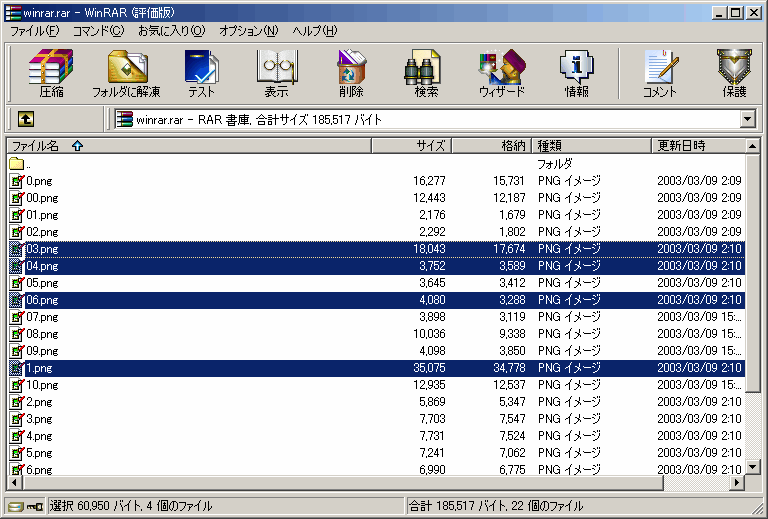Open the 検索 (find) binoculars tool

426,73
